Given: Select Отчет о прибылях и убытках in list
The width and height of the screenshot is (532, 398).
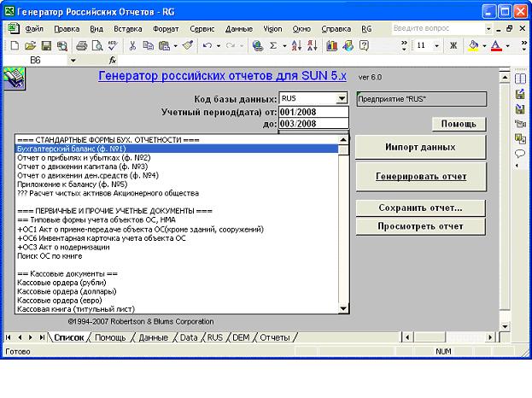Looking at the screenshot, I should [x=84, y=158].
